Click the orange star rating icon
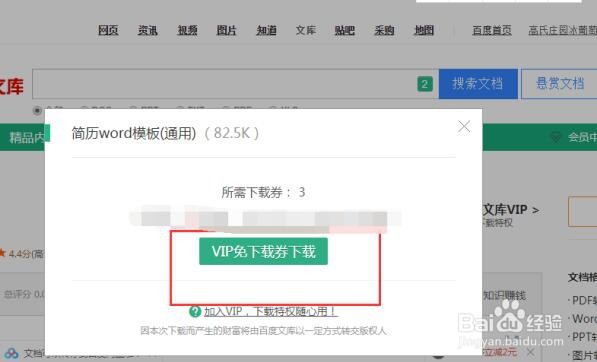The image size is (597, 362). tap(2, 253)
